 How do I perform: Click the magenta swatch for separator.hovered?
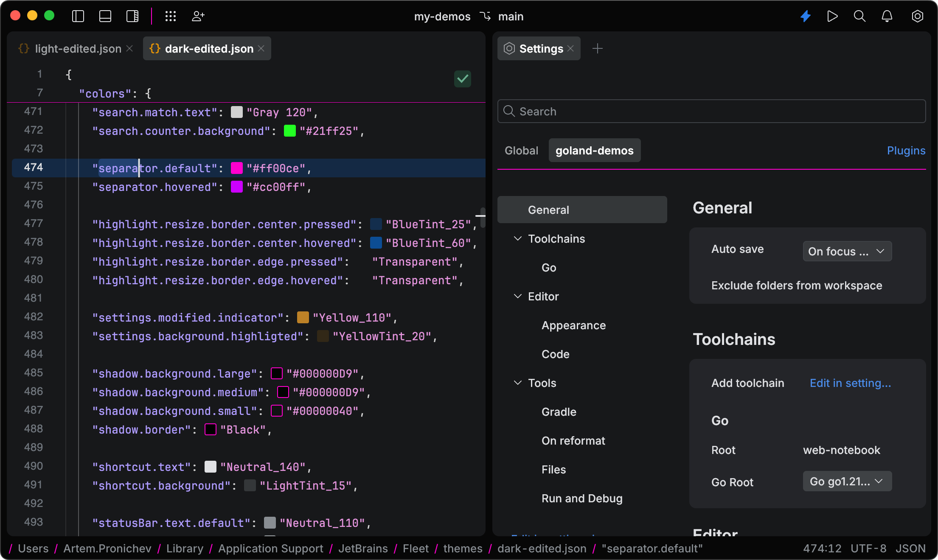236,187
